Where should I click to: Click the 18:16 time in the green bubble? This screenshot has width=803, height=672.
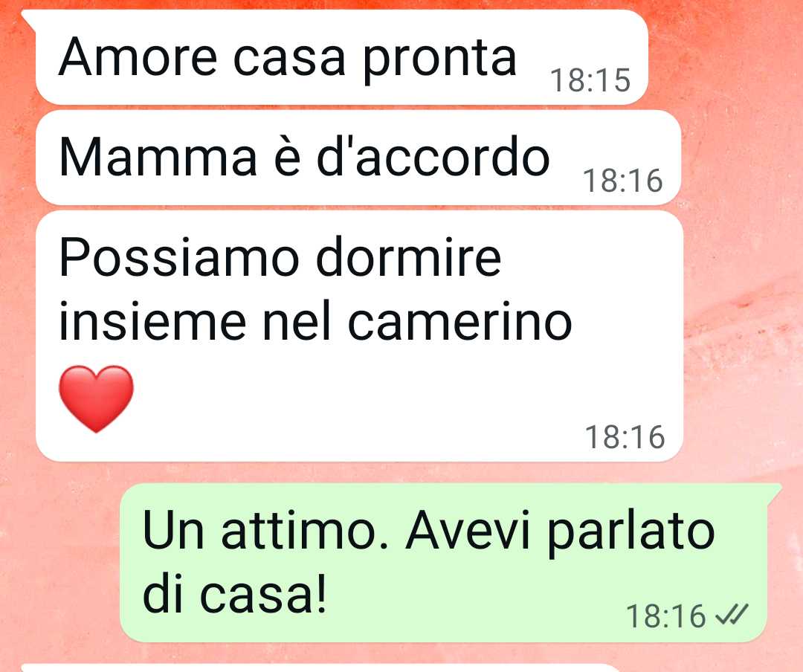click(x=665, y=616)
